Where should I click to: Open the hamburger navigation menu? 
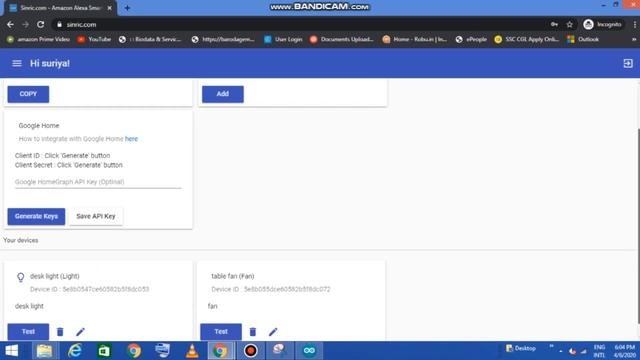17,63
